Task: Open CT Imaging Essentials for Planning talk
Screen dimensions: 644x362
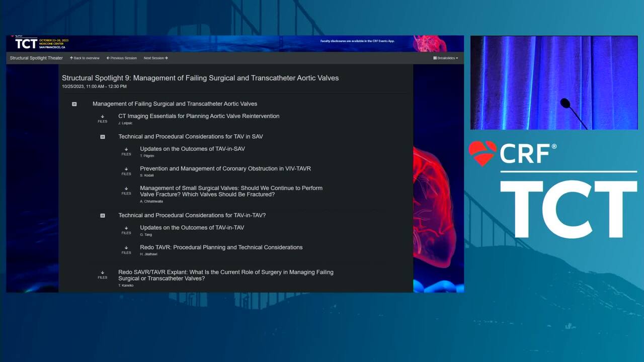Action: click(x=199, y=116)
